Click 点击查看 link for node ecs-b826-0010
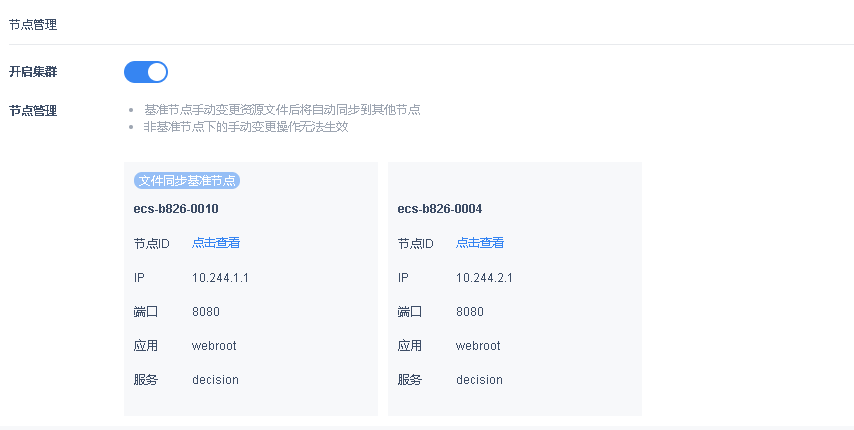Viewport: 854px width, 430px height. [216, 243]
